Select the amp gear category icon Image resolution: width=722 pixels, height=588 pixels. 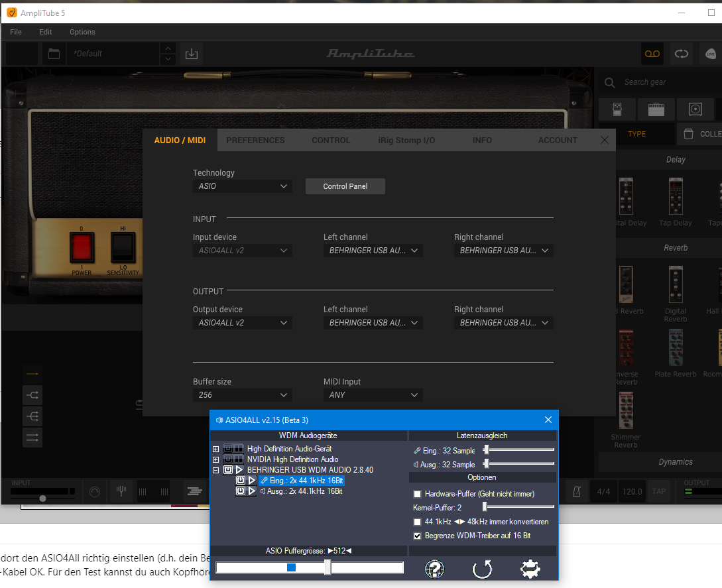656,109
